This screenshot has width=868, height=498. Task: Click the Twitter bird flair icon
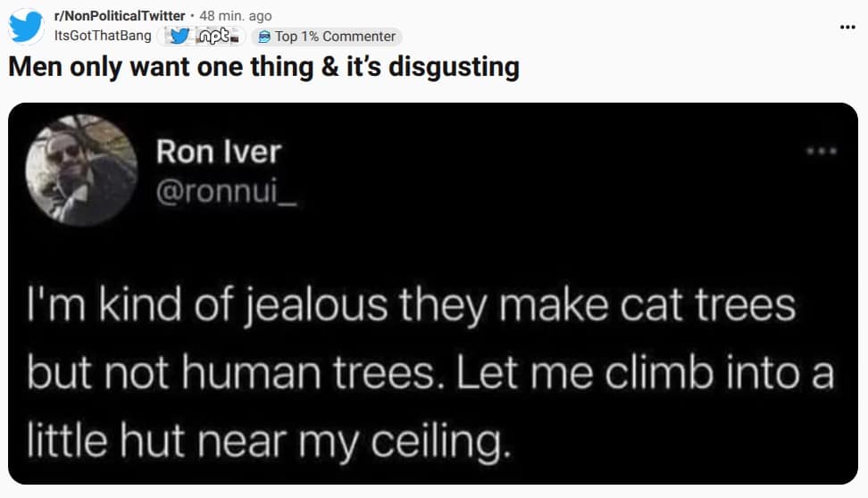(179, 37)
